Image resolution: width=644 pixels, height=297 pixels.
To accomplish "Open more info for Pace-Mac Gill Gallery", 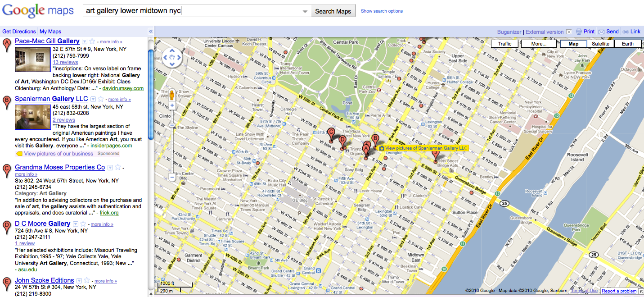I will click(x=111, y=42).
